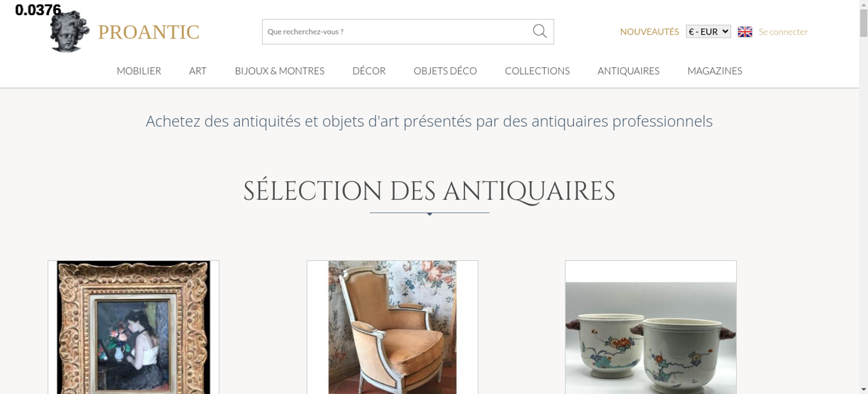Open the Bijoux & Montres menu
This screenshot has width=868, height=394.
[x=279, y=71]
